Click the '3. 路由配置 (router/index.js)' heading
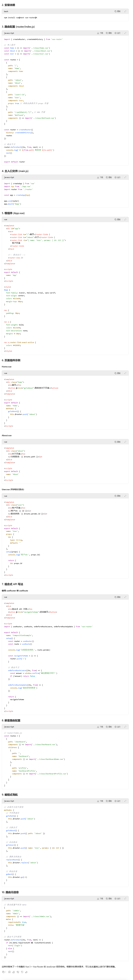The width and height of the screenshot is (133, 980). pyautogui.click(x=18, y=27)
